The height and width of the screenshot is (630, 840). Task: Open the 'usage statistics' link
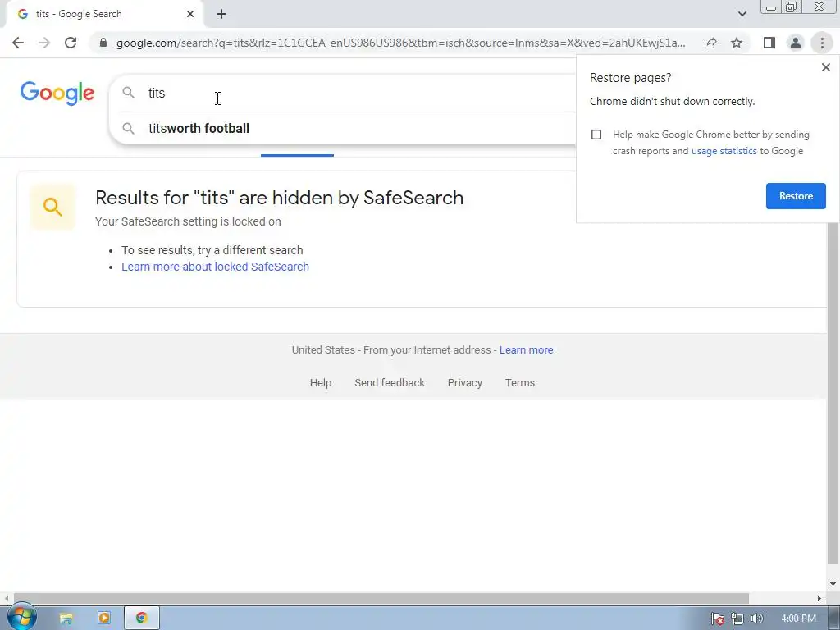click(724, 151)
